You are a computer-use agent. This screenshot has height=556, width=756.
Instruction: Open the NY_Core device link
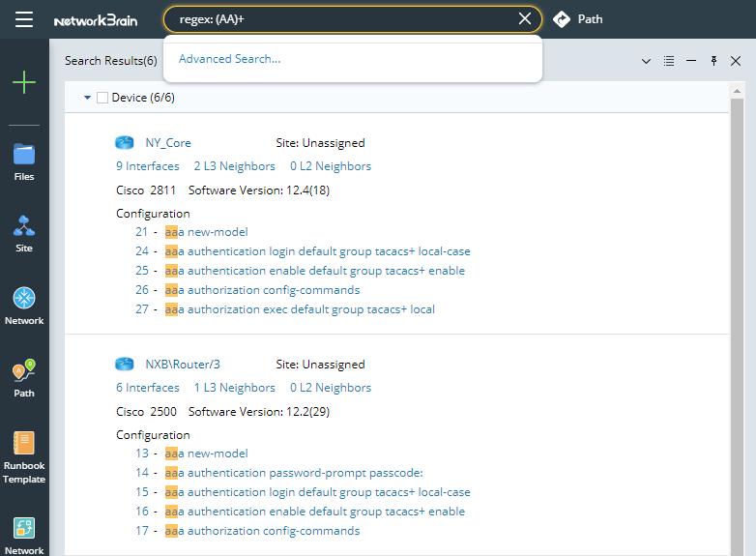(x=168, y=143)
